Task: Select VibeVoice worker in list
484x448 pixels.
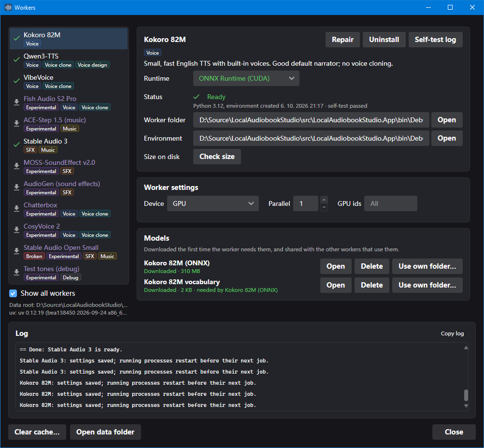Action: [69, 81]
